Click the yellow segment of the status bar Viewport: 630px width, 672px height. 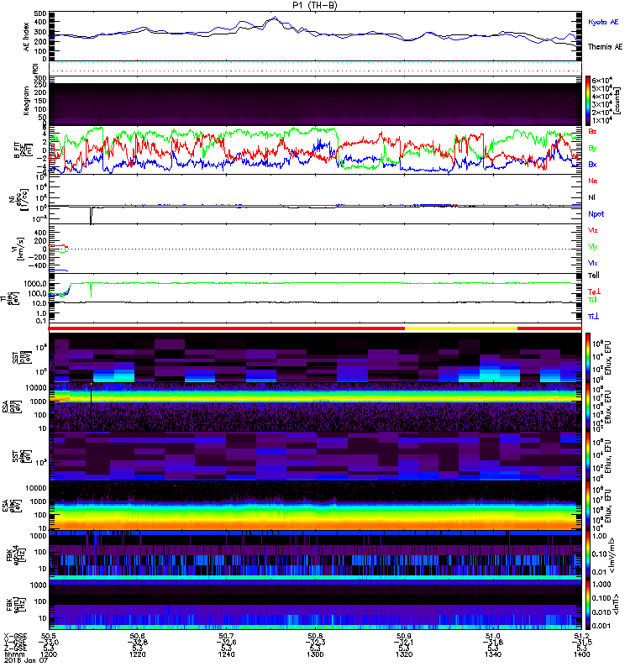[461, 328]
